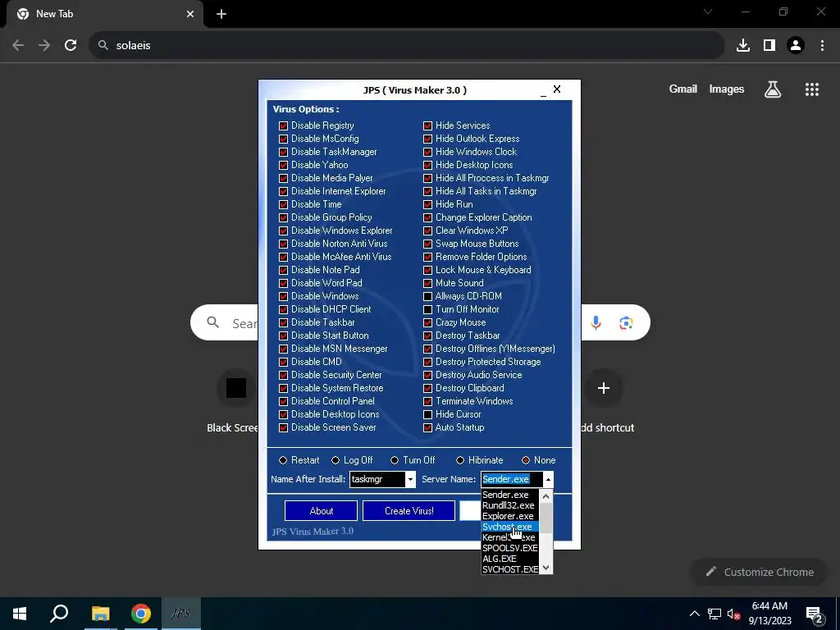Viewport: 840px width, 630px height.
Task: Uncheck the Mute Sound checkbox
Action: (x=427, y=283)
